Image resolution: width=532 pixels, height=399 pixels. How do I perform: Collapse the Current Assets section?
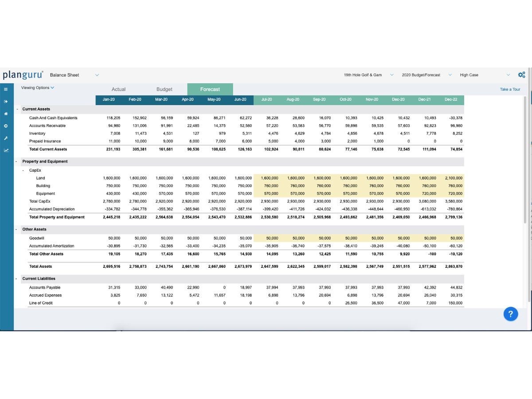pyautogui.click(x=17, y=109)
